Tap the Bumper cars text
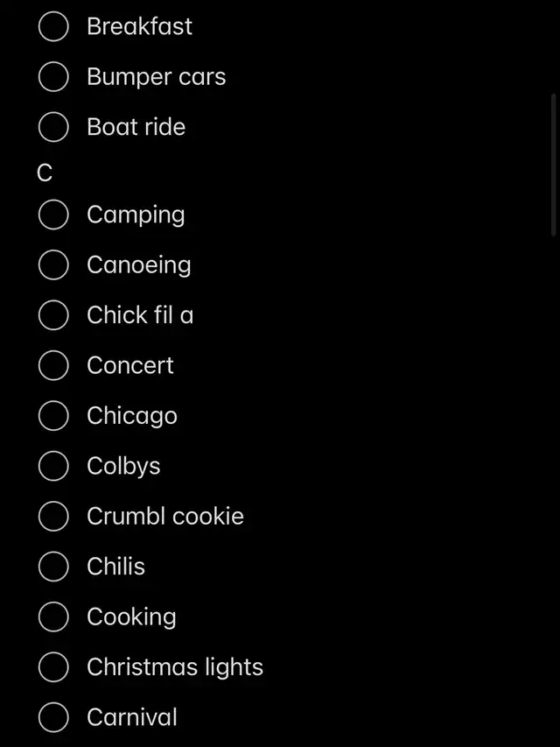 pyautogui.click(x=156, y=77)
